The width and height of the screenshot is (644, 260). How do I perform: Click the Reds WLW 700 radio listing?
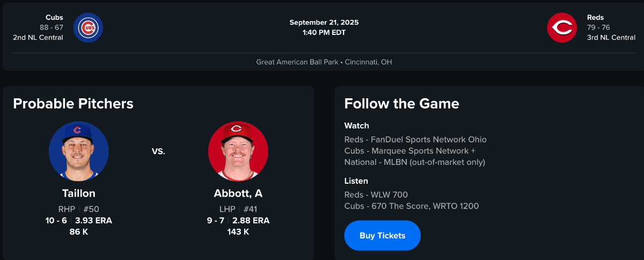tap(376, 195)
